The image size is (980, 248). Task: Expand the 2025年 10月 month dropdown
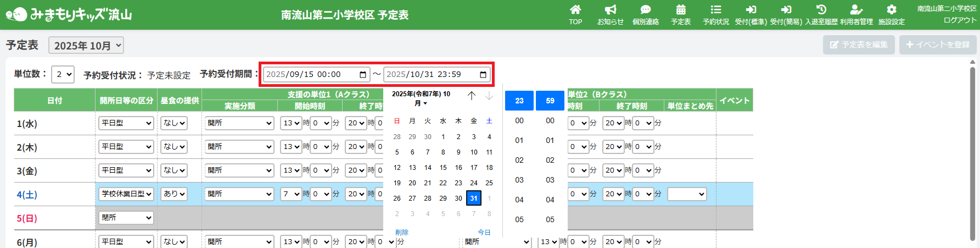click(86, 46)
